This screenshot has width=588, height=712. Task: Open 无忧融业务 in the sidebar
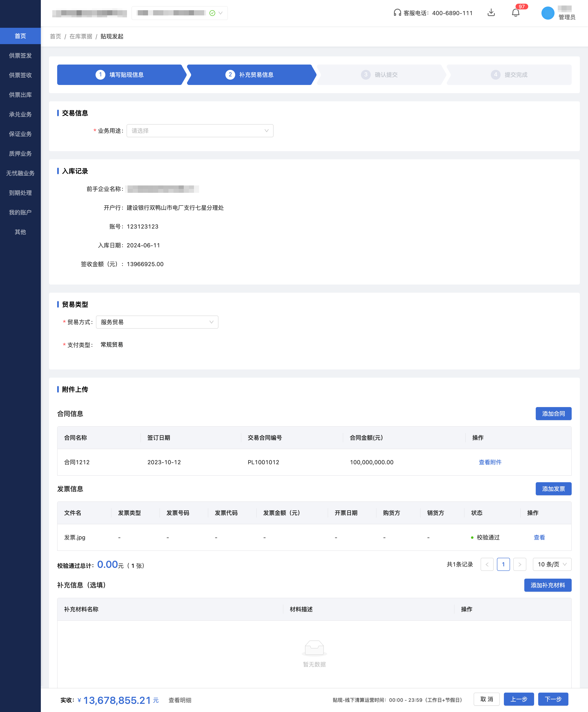(x=20, y=173)
